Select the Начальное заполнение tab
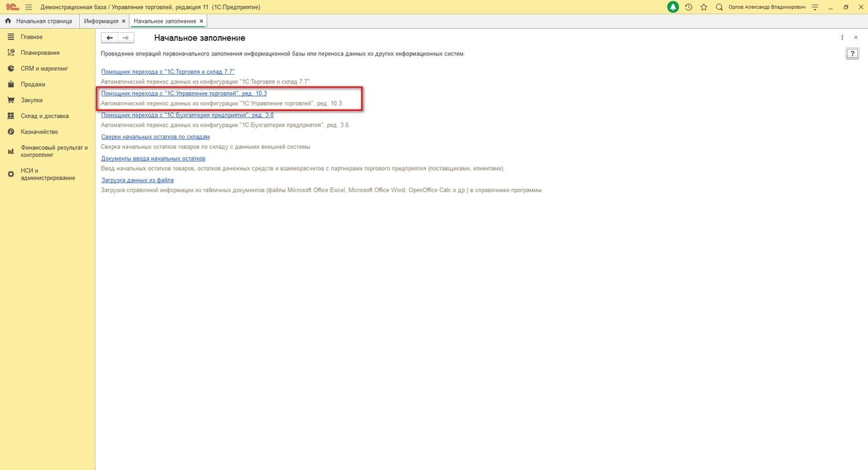This screenshot has width=868, height=470. (165, 21)
